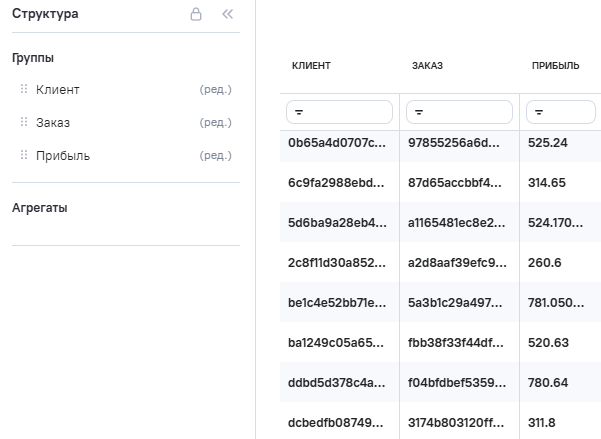Open (ред.) link for Заказ group

(x=215, y=123)
